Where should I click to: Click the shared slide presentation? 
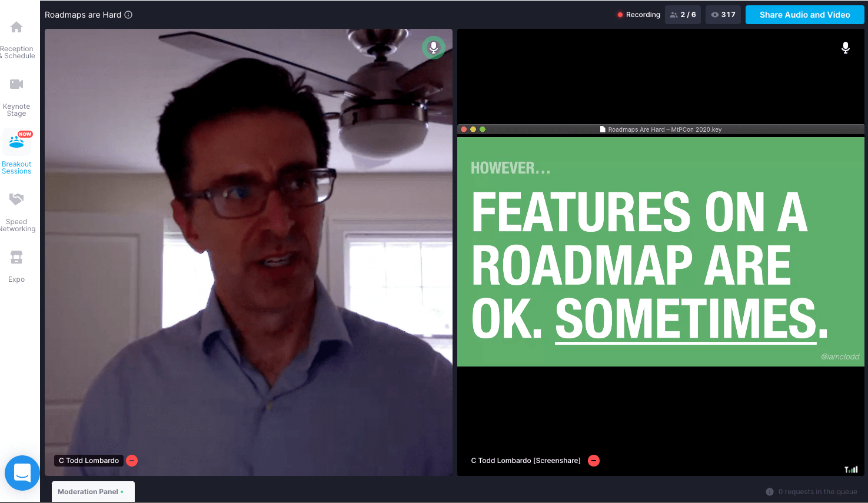[x=660, y=252]
